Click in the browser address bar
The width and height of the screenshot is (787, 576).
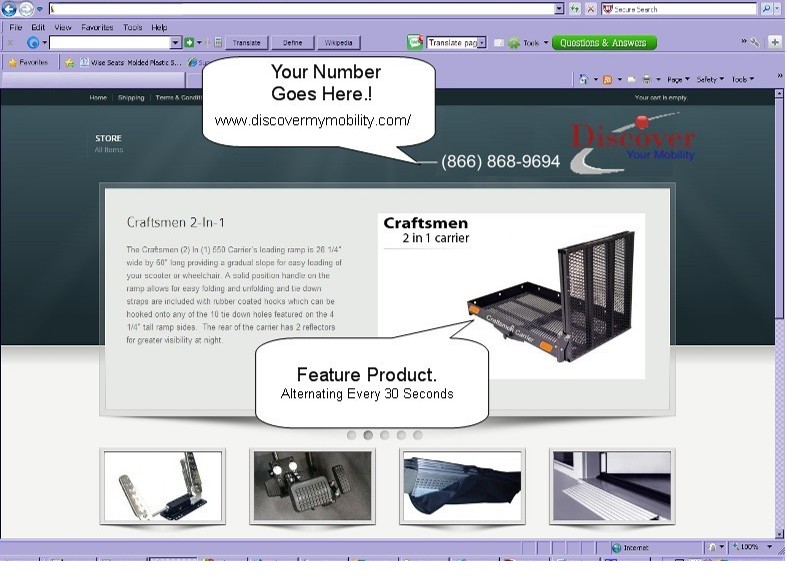point(302,9)
